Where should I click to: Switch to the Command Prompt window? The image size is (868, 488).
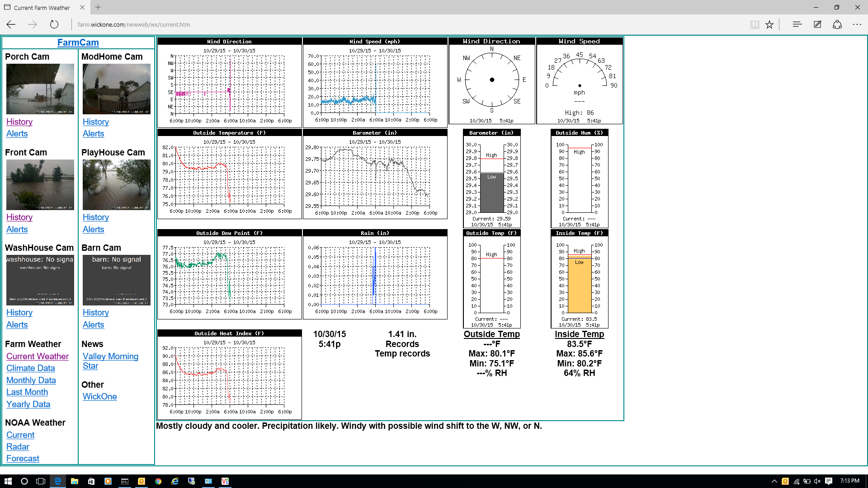tap(125, 481)
